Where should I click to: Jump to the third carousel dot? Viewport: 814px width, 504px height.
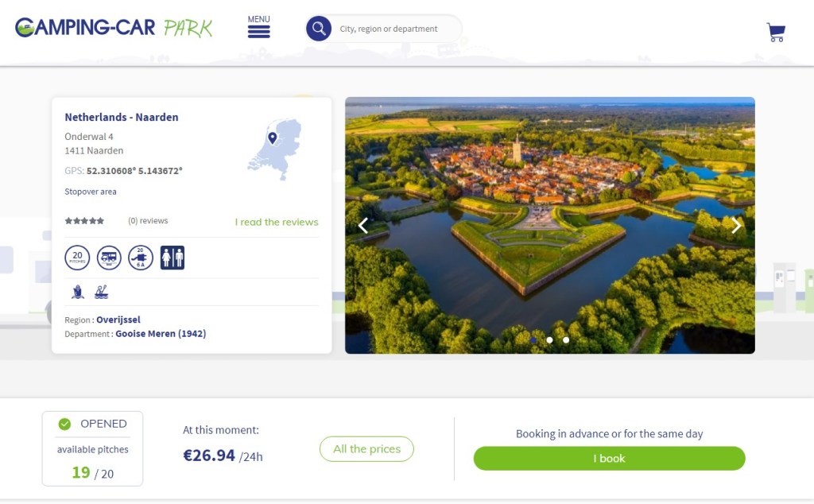(x=566, y=339)
